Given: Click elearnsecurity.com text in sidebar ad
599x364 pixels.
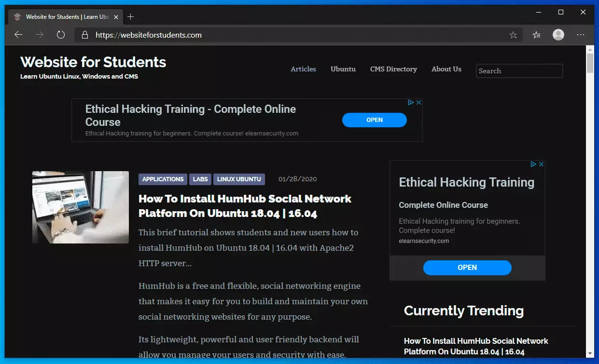Looking at the screenshot, I should click(424, 241).
